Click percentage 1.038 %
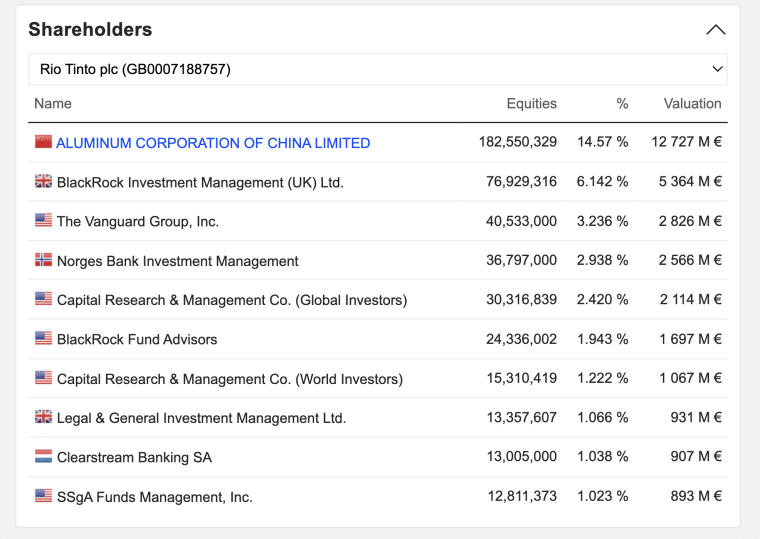 [602, 457]
